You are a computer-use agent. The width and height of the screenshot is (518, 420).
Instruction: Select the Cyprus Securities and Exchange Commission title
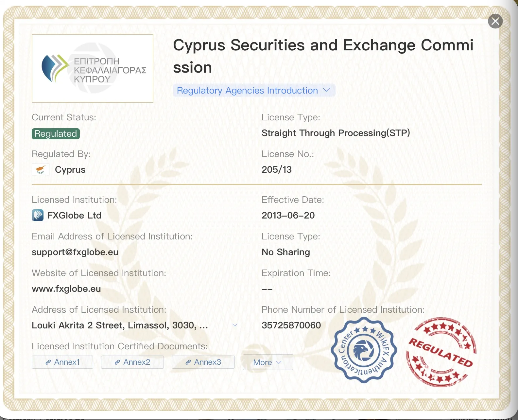click(x=323, y=56)
